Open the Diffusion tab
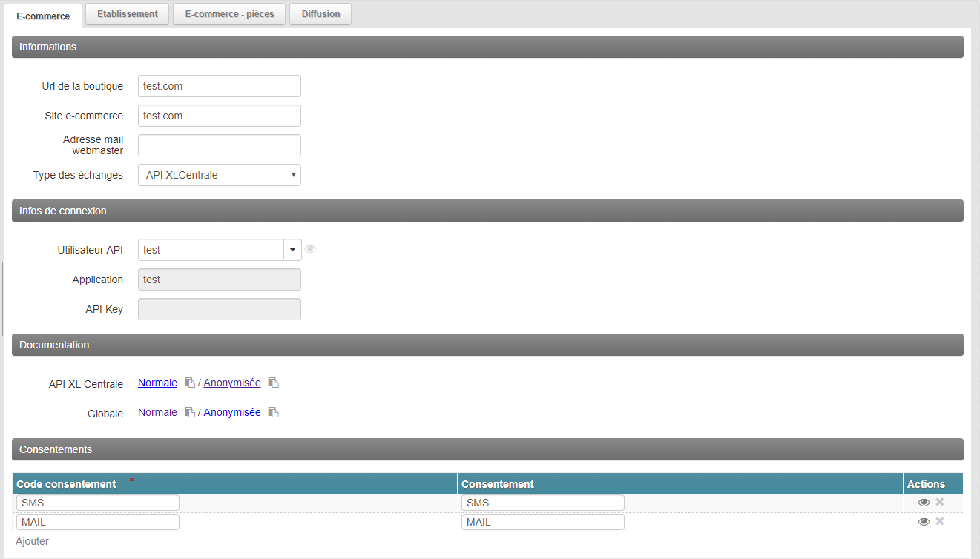 pyautogui.click(x=320, y=14)
